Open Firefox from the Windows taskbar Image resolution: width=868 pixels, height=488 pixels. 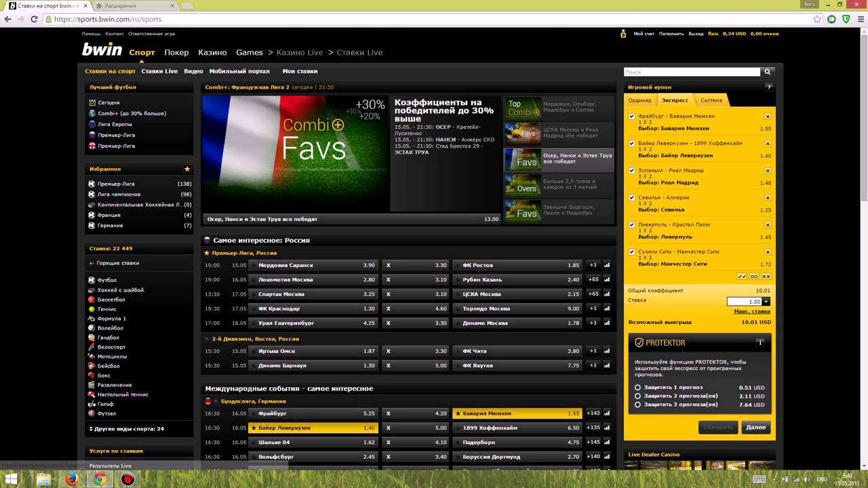coord(72,480)
